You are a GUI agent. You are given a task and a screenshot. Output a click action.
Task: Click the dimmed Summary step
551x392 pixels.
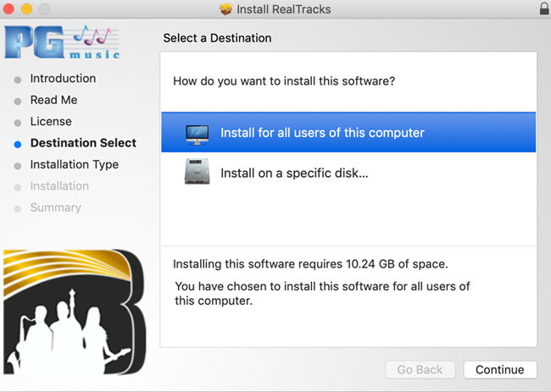pyautogui.click(x=55, y=207)
